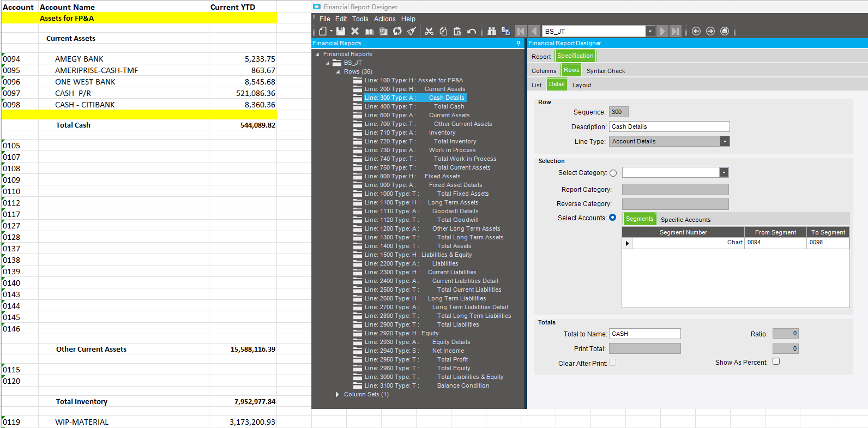Switch to the Layout tab

pos(582,85)
